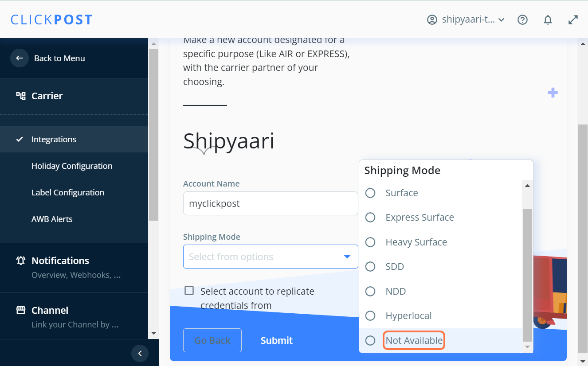Click the Notifications alarm bell icon in sidebar
The width and height of the screenshot is (588, 366).
[21, 261]
